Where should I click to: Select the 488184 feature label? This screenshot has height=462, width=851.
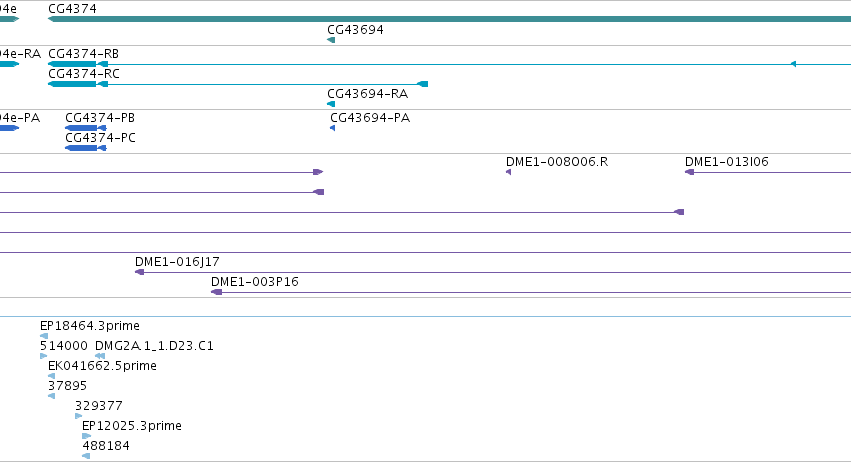point(106,446)
